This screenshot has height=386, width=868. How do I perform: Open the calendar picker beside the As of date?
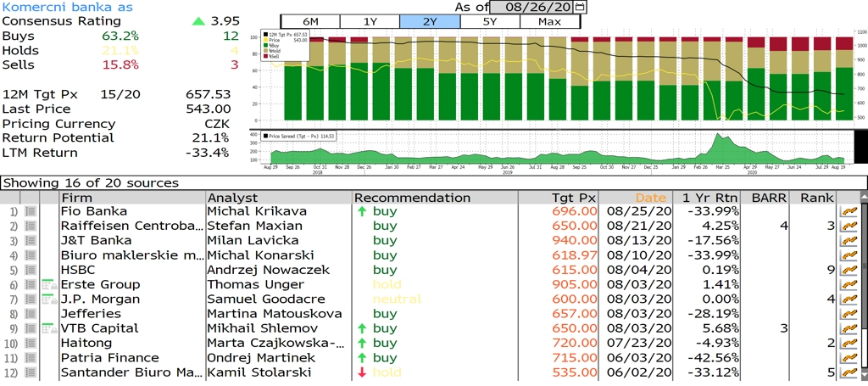coord(580,7)
